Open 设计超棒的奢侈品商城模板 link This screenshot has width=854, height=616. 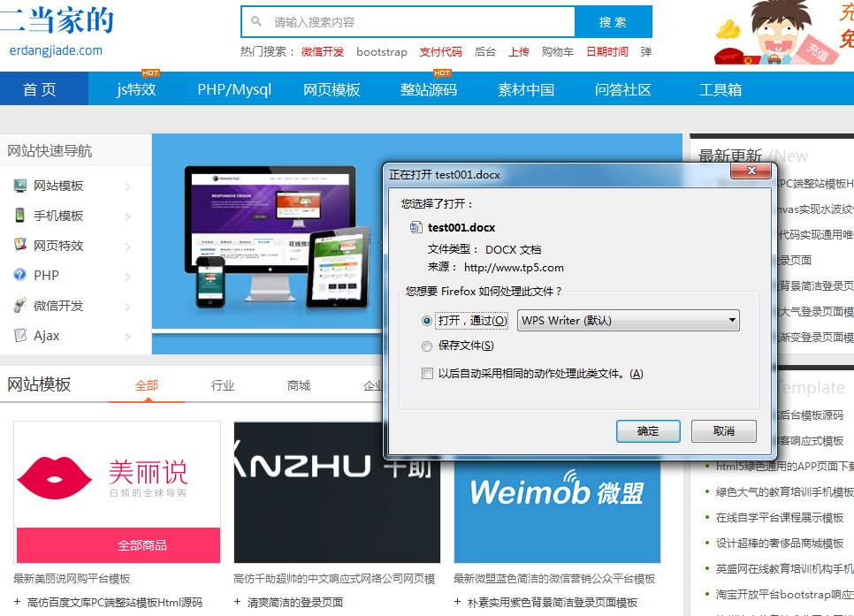[x=780, y=543]
